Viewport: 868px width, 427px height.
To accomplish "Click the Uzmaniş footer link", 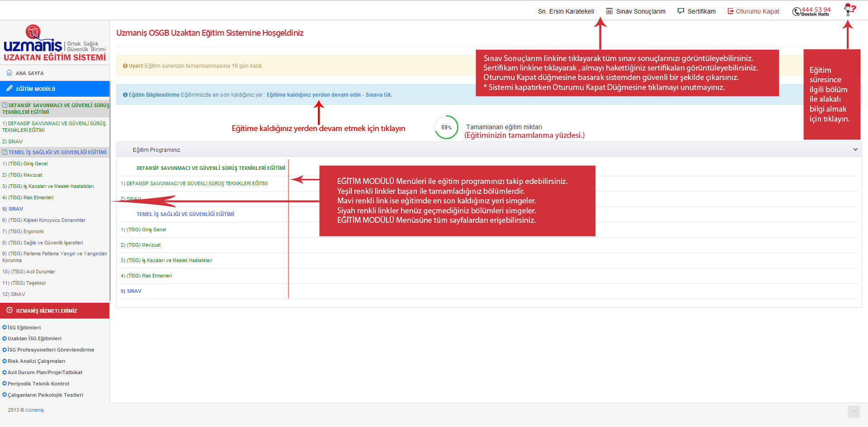I will 34,410.
